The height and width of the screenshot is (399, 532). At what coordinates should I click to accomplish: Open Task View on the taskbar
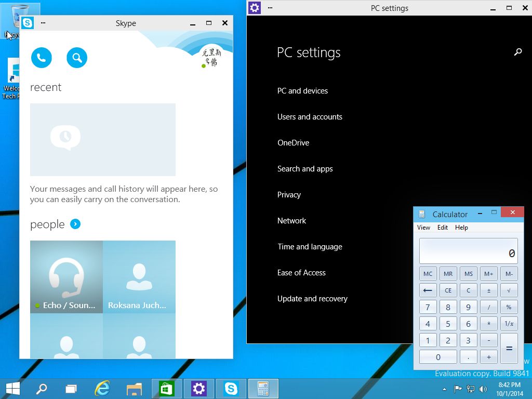pyautogui.click(x=71, y=389)
